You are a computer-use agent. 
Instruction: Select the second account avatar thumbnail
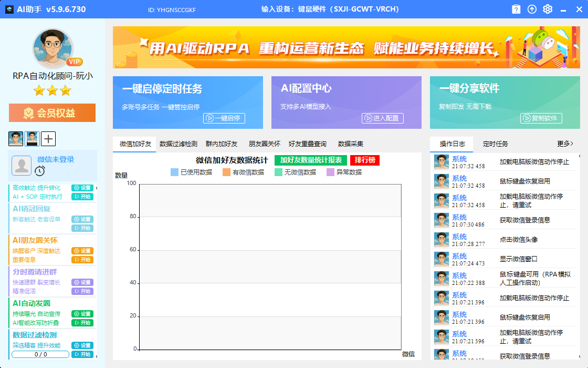pos(32,139)
